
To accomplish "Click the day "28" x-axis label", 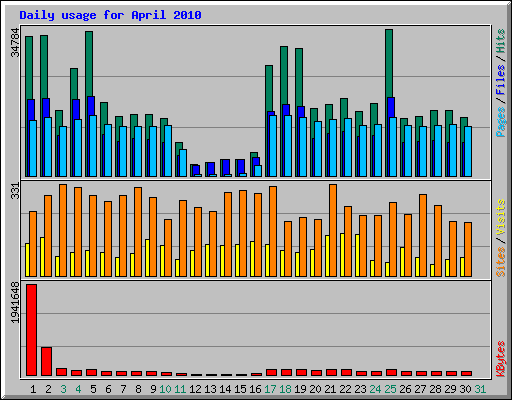I will coord(435,389).
